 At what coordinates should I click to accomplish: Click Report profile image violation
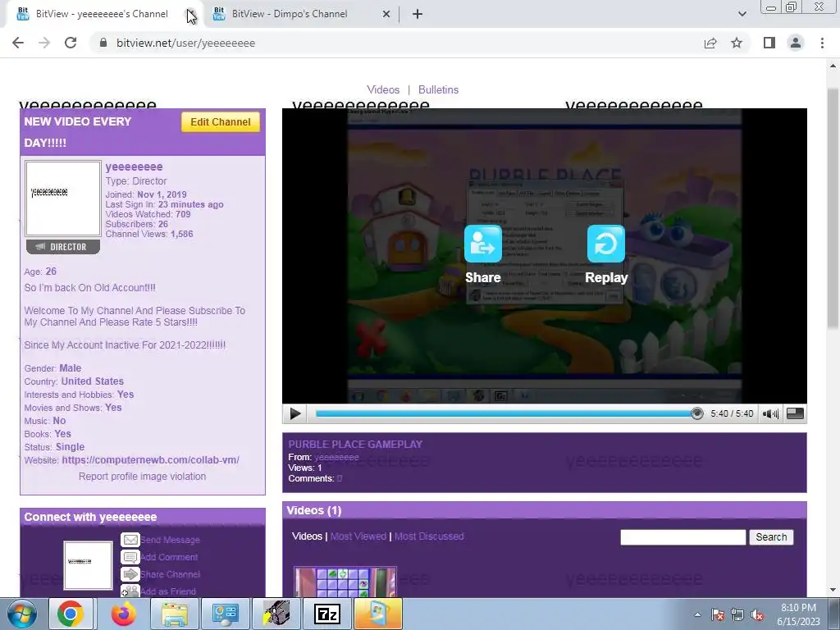pyautogui.click(x=142, y=477)
